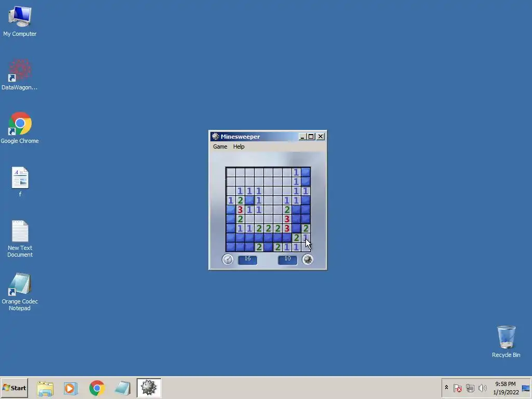Uncover the covered tile in row 8, column 4
The width and height of the screenshot is (532, 399).
[x=259, y=237]
